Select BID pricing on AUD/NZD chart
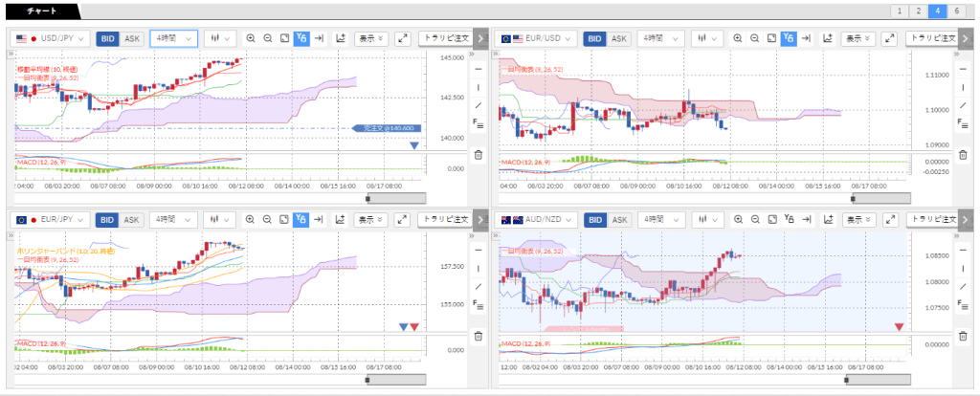This screenshot has height=396, width=980. [x=594, y=220]
